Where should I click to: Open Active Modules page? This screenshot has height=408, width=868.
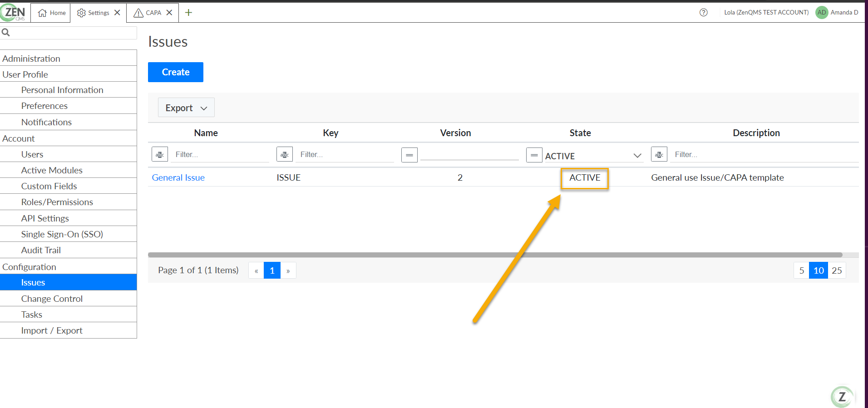click(x=68, y=170)
